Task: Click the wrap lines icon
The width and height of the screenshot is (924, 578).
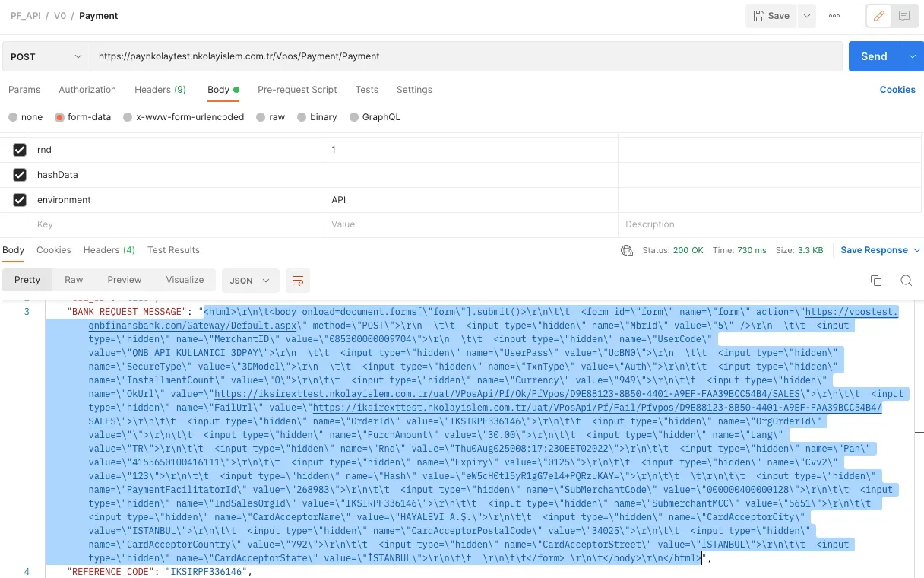Action: 298,281
